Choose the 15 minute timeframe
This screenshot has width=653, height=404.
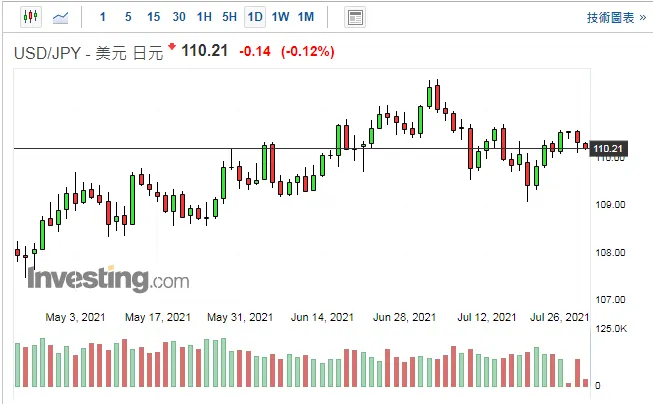(x=153, y=17)
